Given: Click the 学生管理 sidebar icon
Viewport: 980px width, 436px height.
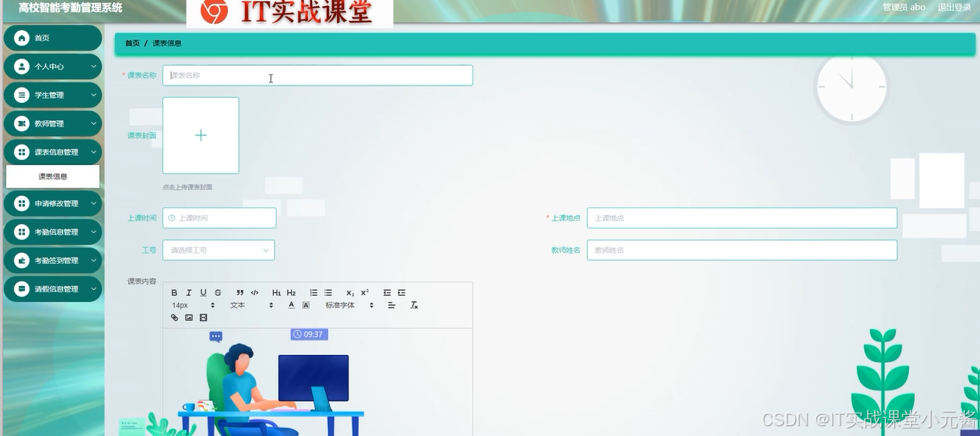Looking at the screenshot, I should point(22,95).
